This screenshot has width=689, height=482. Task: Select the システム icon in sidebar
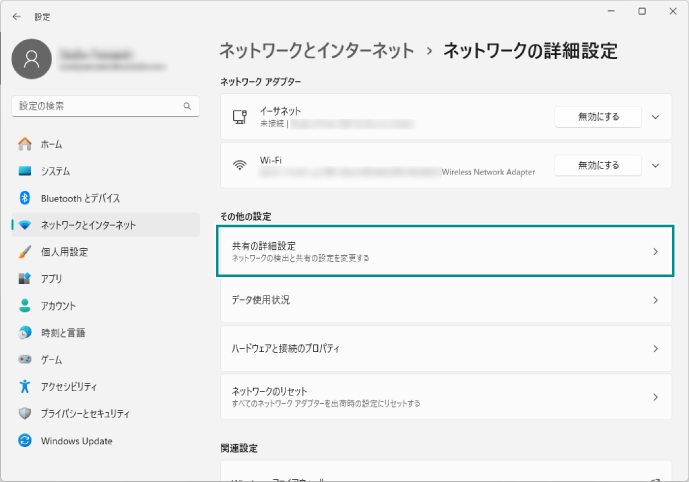tap(25, 171)
